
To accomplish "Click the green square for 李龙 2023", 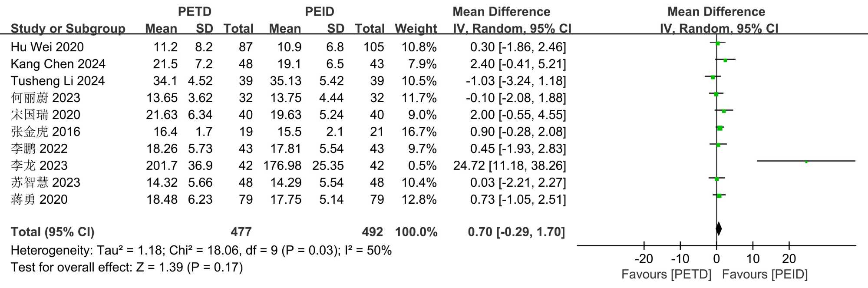I will (806, 162).
